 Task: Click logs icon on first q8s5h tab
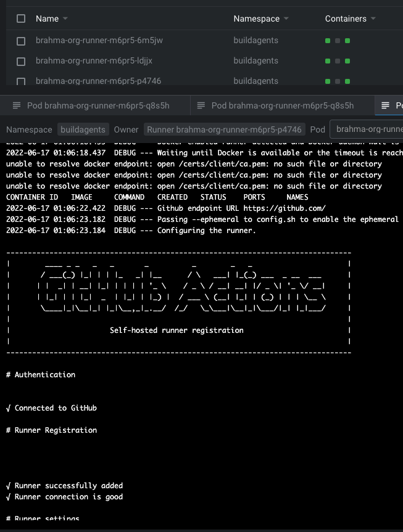[x=17, y=105]
